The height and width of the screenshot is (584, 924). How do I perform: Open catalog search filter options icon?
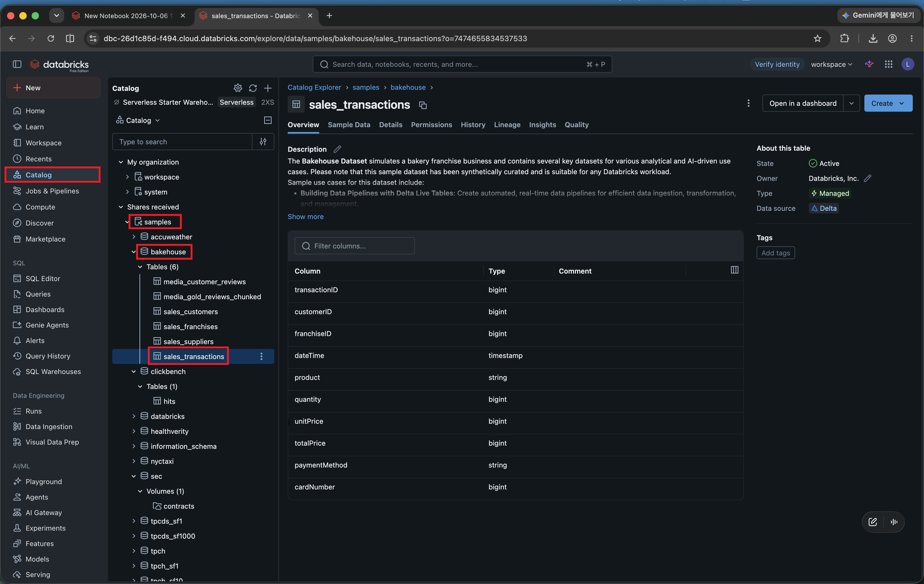coord(263,142)
